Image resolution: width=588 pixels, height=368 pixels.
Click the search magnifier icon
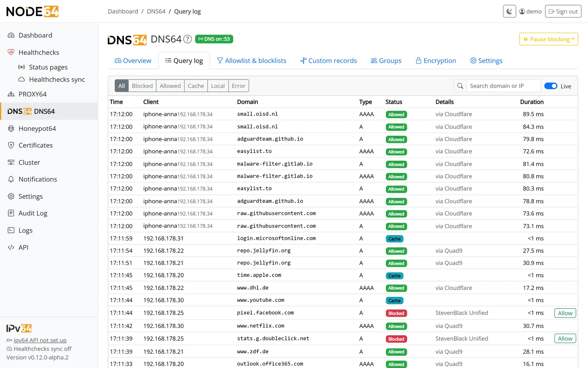[x=460, y=86]
